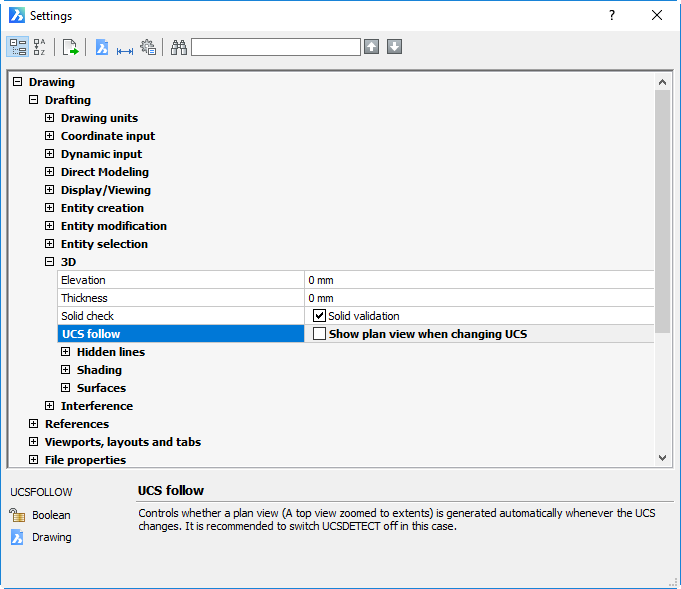Click the Direct Modeling label

pyautogui.click(x=105, y=172)
